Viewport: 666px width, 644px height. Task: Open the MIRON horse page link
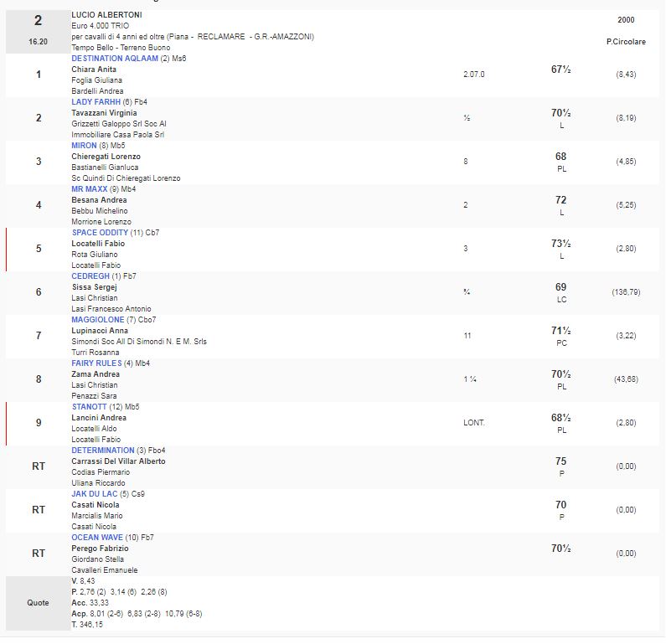click(x=85, y=145)
